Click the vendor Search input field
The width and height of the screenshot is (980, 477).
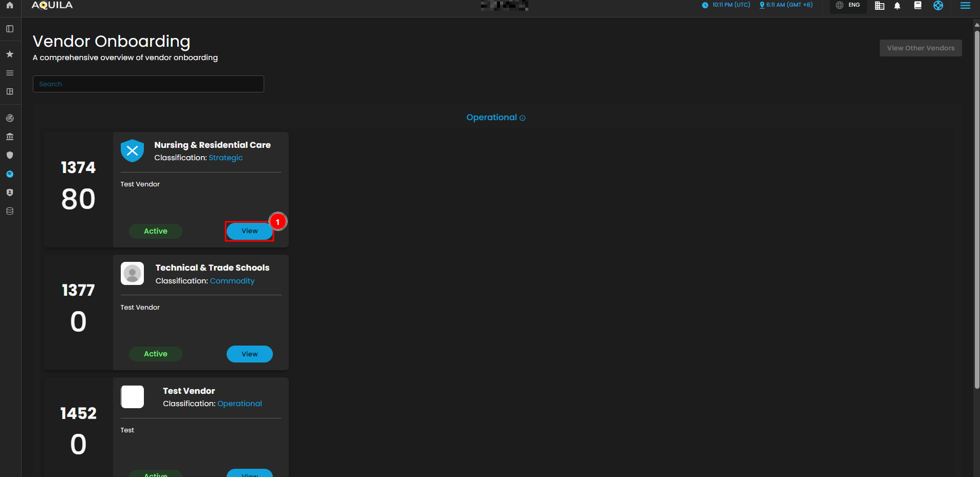tap(149, 84)
